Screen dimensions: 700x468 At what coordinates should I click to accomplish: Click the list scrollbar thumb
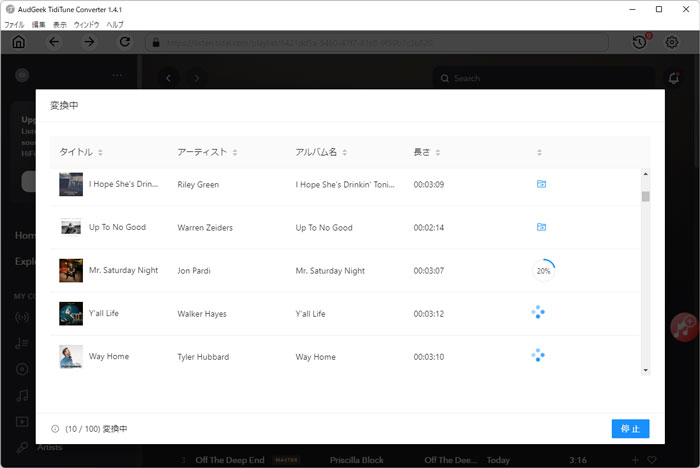tap(646, 196)
